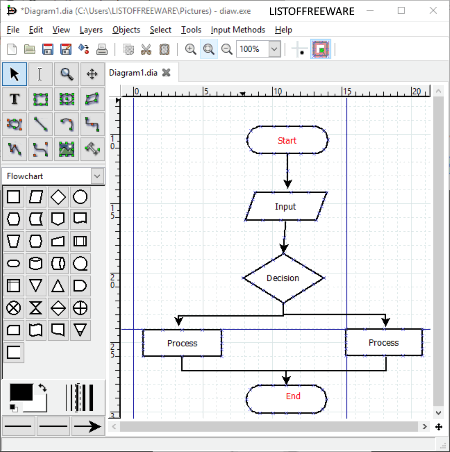Open the zoom percentage dropdown arrow

pyautogui.click(x=274, y=49)
